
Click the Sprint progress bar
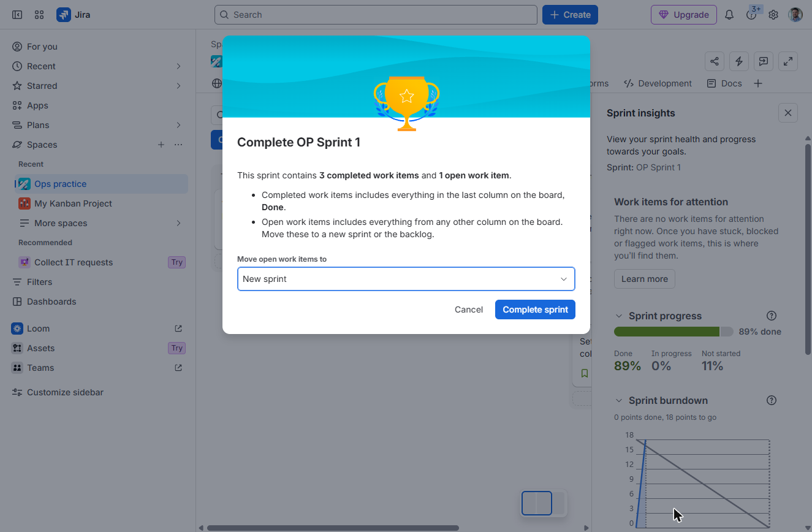[674, 332]
